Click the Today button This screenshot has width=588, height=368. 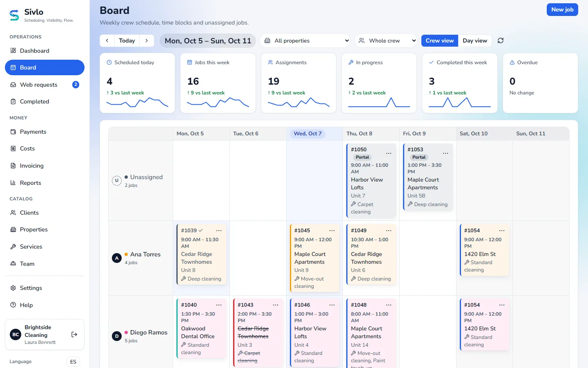click(x=127, y=40)
